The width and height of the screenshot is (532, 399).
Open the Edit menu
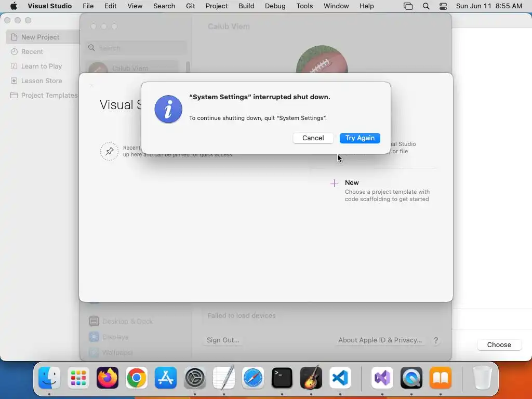pos(110,6)
